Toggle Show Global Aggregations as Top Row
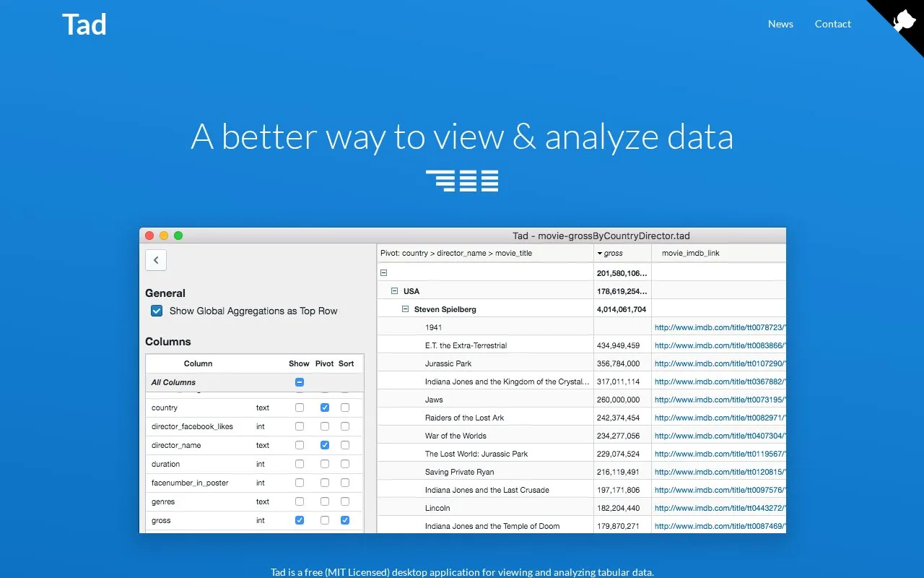Image resolution: width=924 pixels, height=578 pixels. click(157, 311)
